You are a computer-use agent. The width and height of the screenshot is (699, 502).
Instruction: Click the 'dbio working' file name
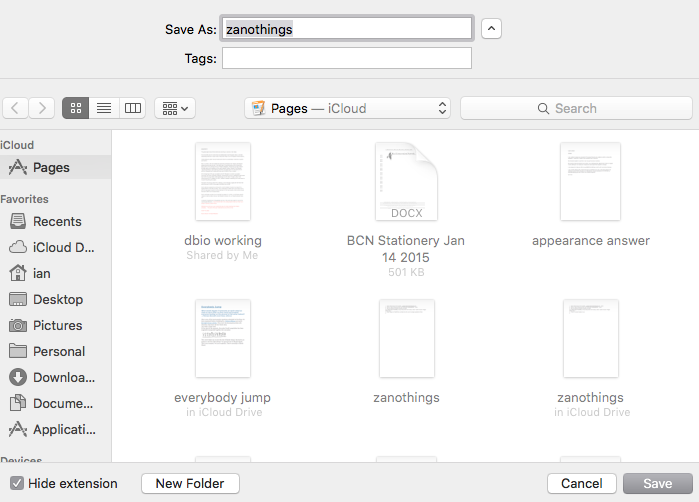click(223, 240)
